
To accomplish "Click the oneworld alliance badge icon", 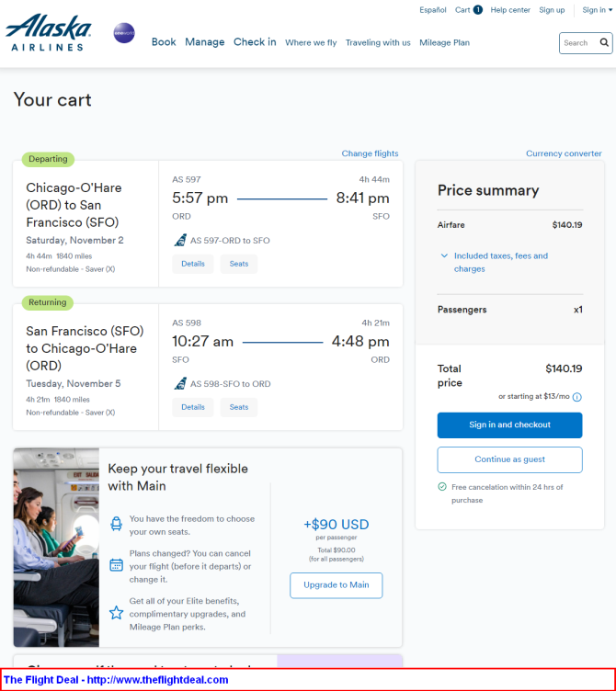I will coord(124,33).
